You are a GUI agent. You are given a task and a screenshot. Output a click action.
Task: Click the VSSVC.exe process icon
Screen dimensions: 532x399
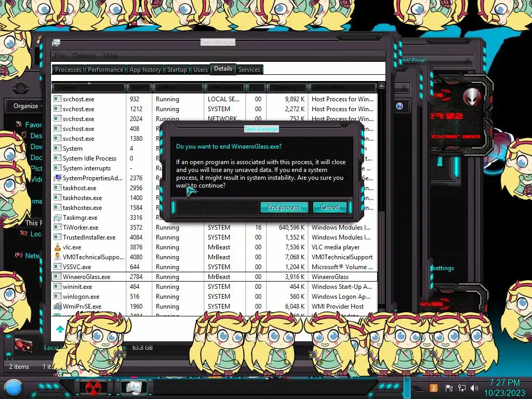point(58,267)
